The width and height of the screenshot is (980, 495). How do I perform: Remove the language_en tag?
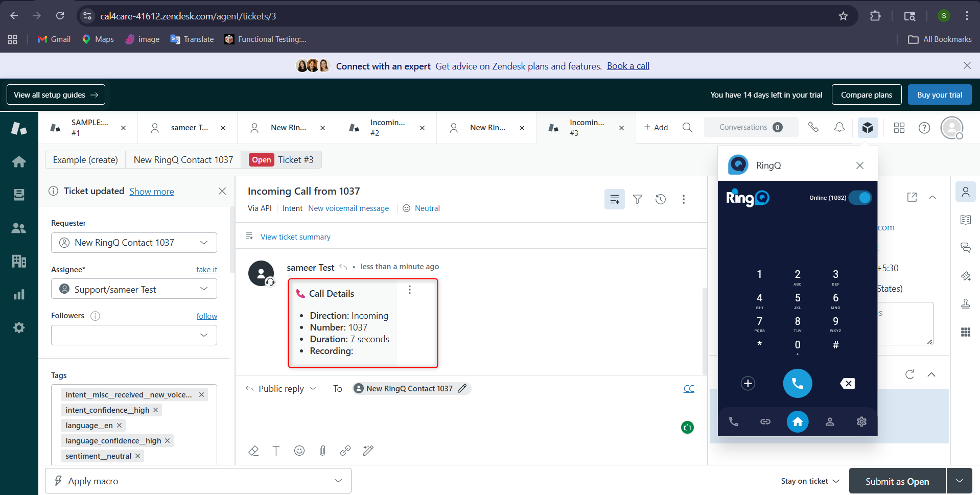pyautogui.click(x=119, y=425)
